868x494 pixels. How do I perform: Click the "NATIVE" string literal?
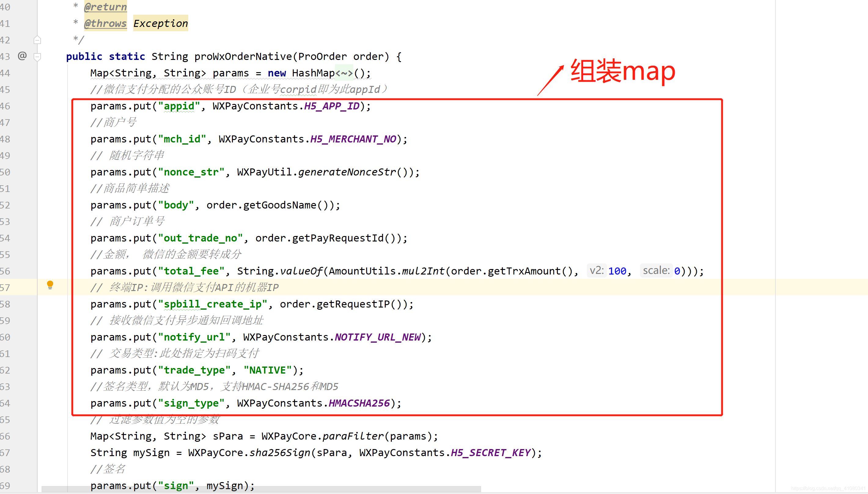268,370
